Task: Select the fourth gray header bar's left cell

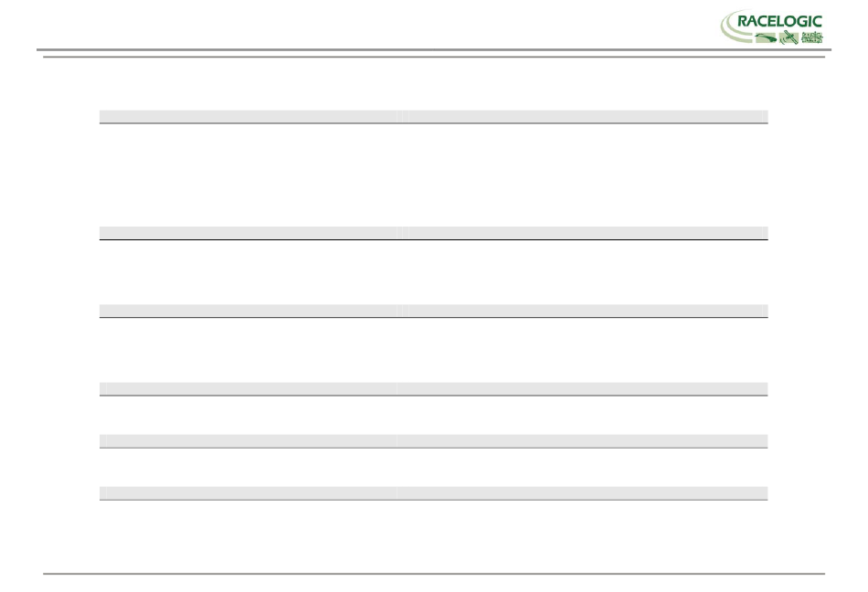Action: [x=248, y=388]
